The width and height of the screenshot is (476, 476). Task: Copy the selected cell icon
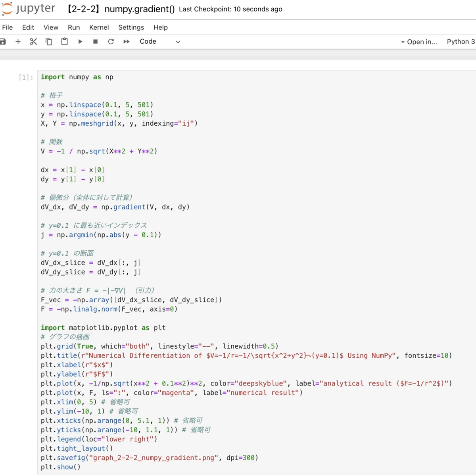(49, 42)
